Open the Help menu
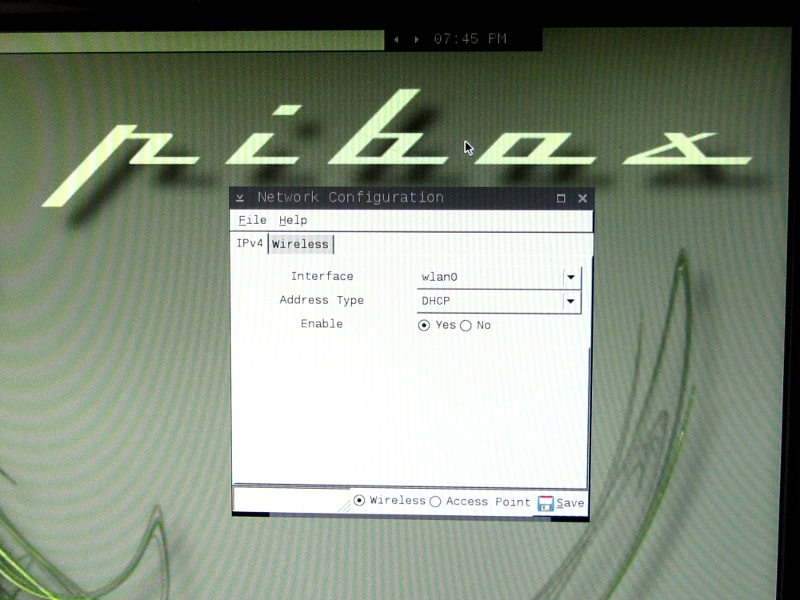Image resolution: width=800 pixels, height=600 pixels. (293, 220)
